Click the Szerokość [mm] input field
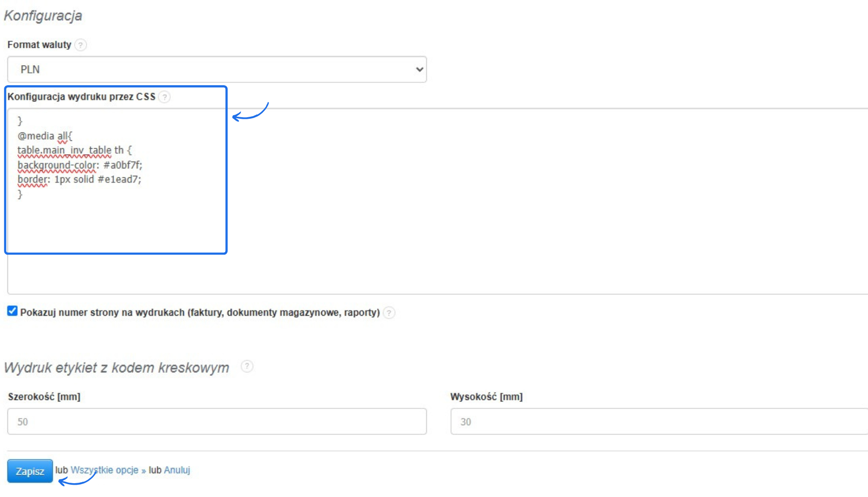 [x=217, y=422]
